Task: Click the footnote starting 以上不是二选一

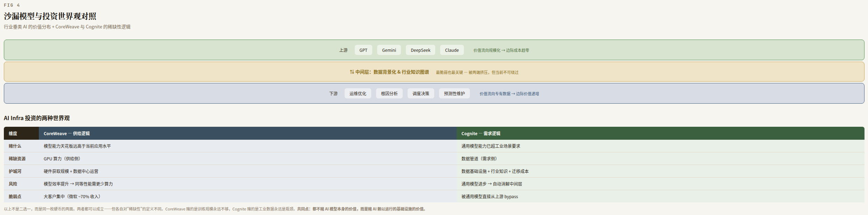Action: (215, 209)
